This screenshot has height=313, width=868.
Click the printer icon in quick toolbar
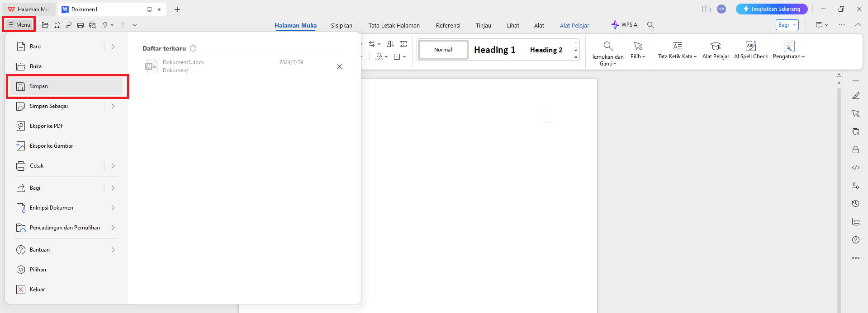pyautogui.click(x=81, y=25)
